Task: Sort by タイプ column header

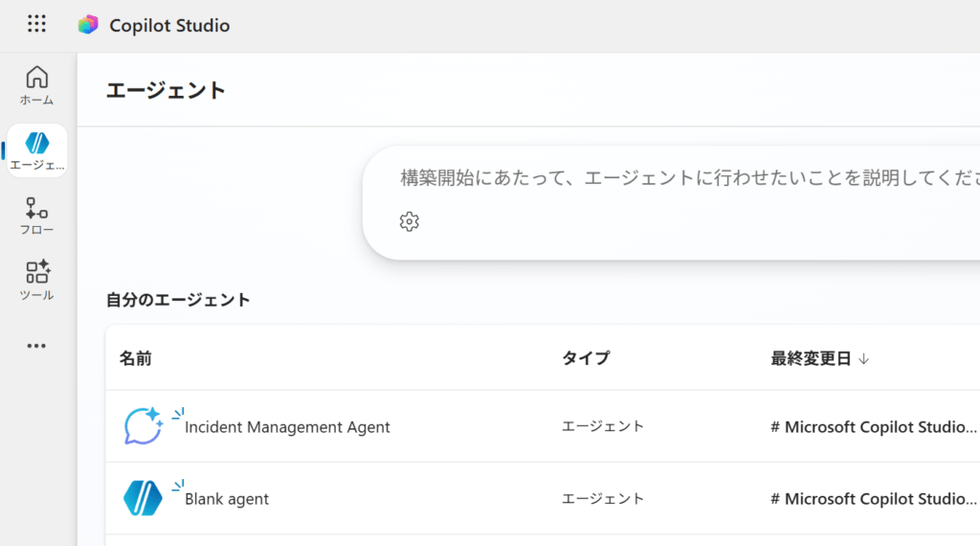Action: pyautogui.click(x=586, y=358)
